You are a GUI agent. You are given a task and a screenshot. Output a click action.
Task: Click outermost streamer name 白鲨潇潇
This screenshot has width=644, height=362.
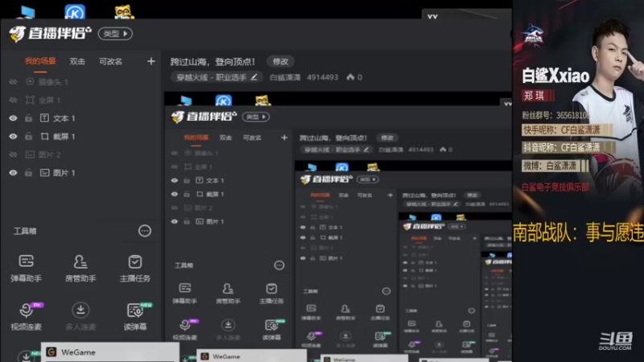point(285,77)
